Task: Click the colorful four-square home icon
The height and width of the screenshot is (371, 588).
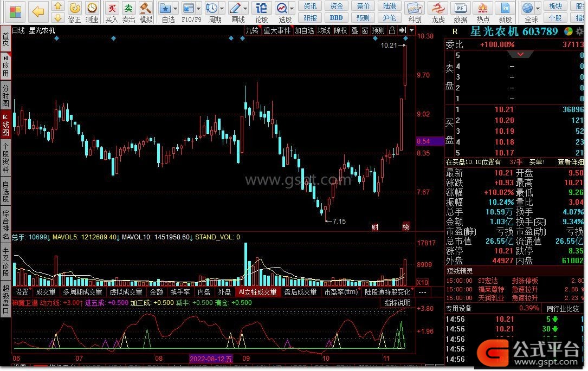Action: [x=15, y=11]
